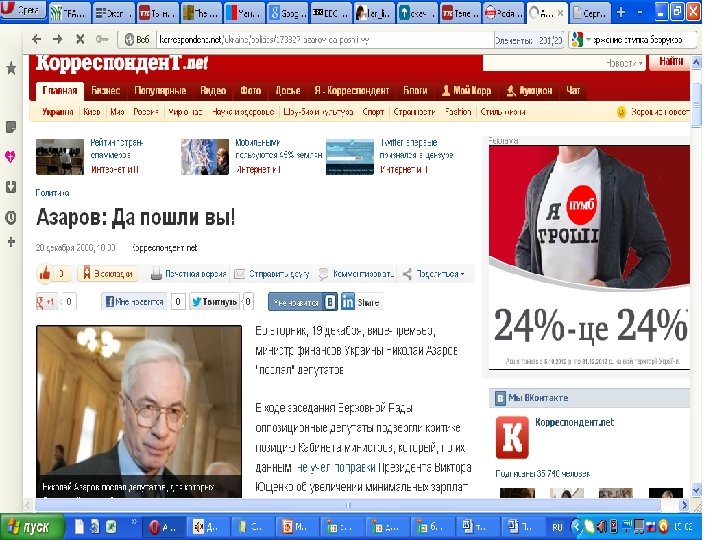The width and height of the screenshot is (720, 540).
Task: Click the VKontakte like button
Action: pos(303,302)
